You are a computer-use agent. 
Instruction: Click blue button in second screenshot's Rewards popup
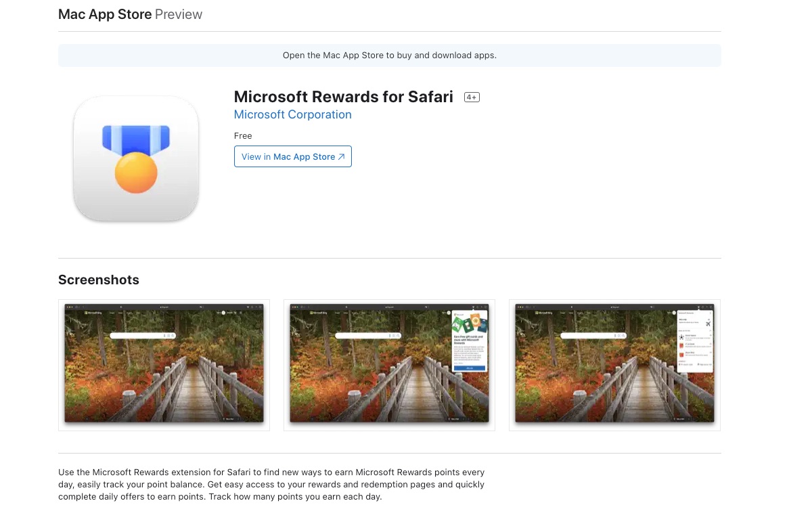coord(470,368)
